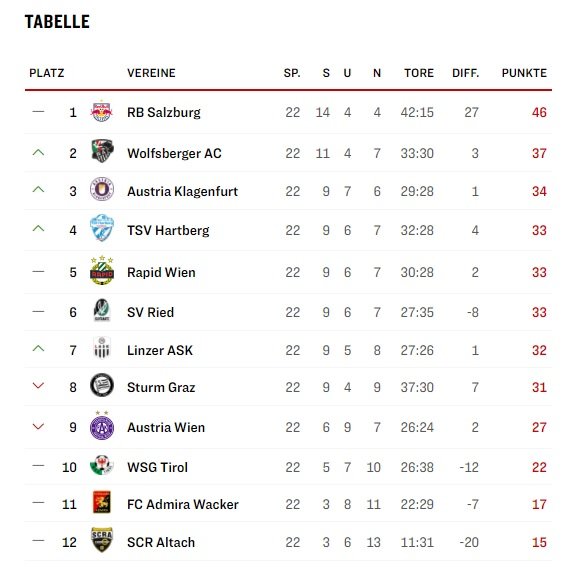
Task: Open the Austria Wien violet crest
Action: pos(102,425)
